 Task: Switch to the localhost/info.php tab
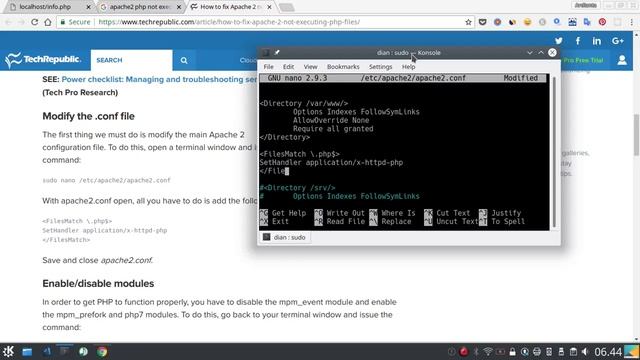49,7
